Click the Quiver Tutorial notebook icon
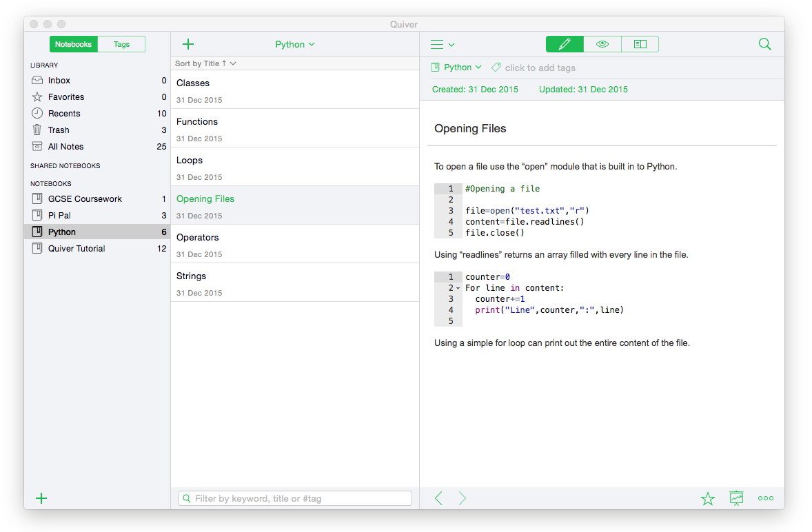Screen dimensions: 812x532 coord(37,248)
